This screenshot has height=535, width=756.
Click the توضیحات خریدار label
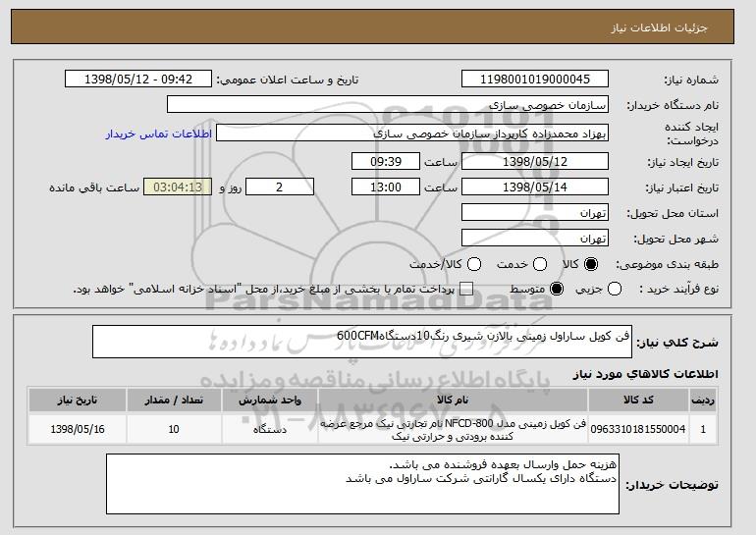[x=672, y=485]
